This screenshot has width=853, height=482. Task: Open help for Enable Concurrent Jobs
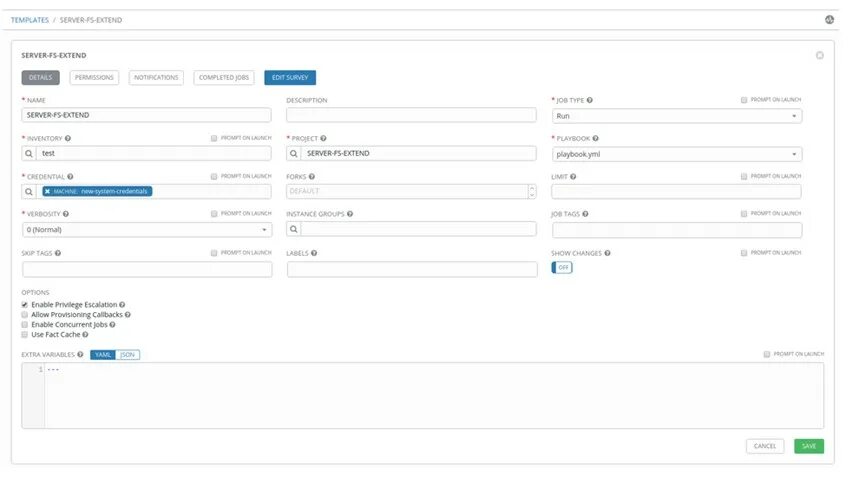pos(113,324)
